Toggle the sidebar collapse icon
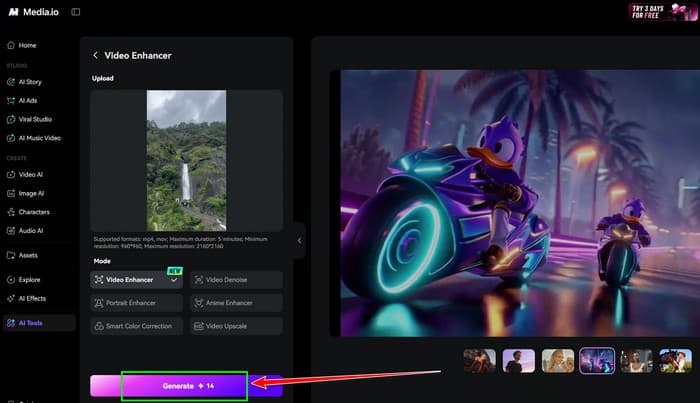The height and width of the screenshot is (403, 700). coord(75,12)
